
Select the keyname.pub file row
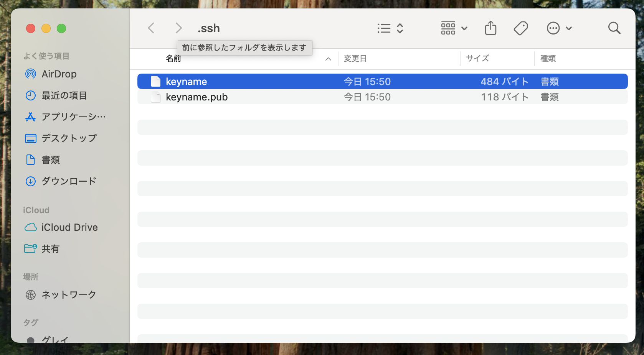point(382,97)
